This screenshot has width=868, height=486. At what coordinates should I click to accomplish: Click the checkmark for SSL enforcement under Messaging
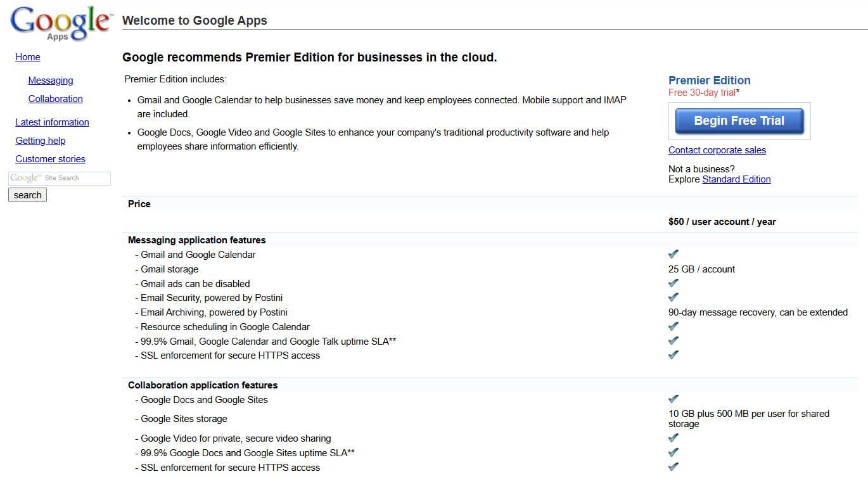[673, 354]
